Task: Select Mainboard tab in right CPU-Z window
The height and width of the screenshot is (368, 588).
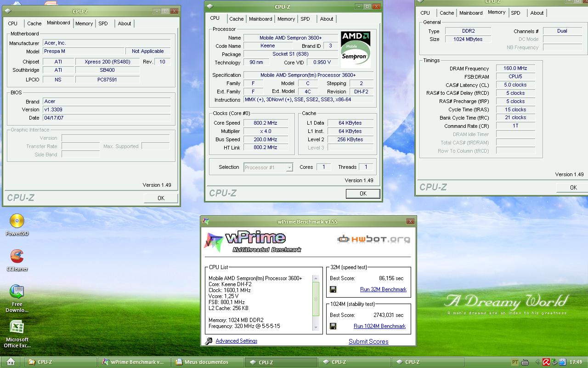Action: [x=471, y=13]
